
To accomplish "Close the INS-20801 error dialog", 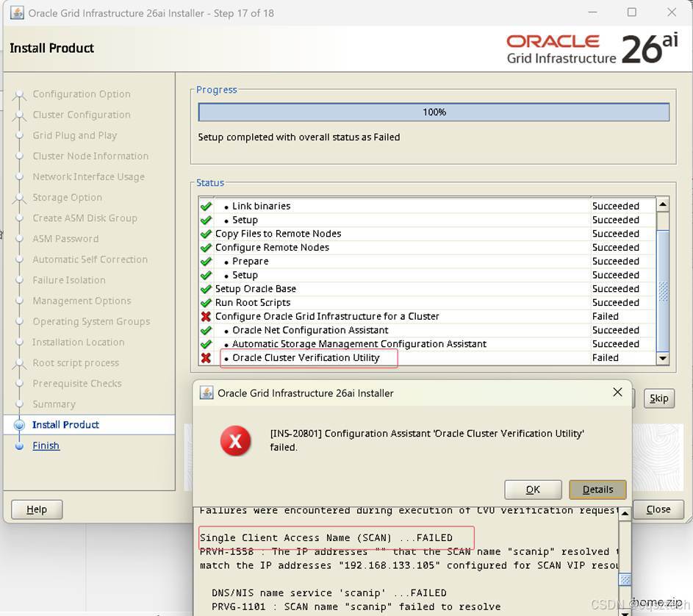I will click(617, 393).
